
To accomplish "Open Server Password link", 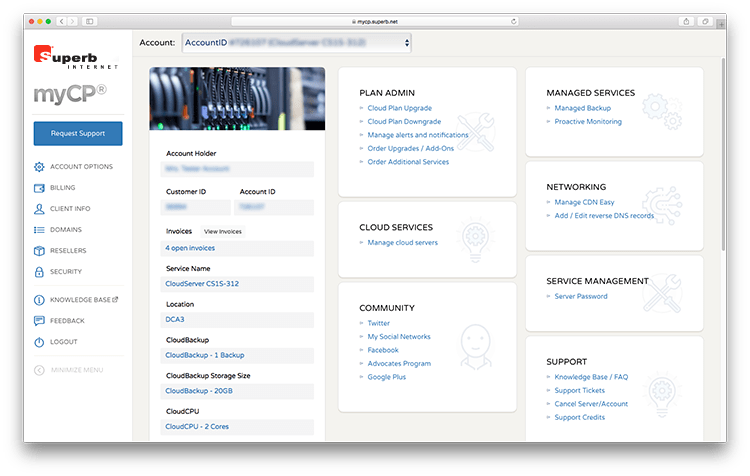I will [x=581, y=297].
